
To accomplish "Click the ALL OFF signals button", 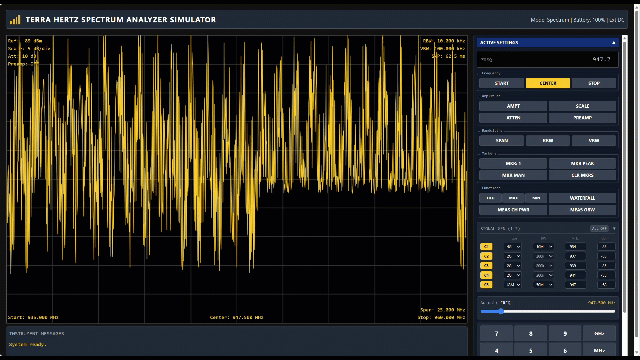I will pos(599,229).
